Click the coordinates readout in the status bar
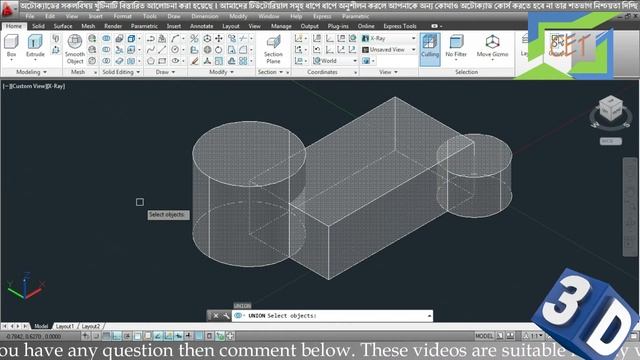The image size is (640, 360). [x=33, y=336]
